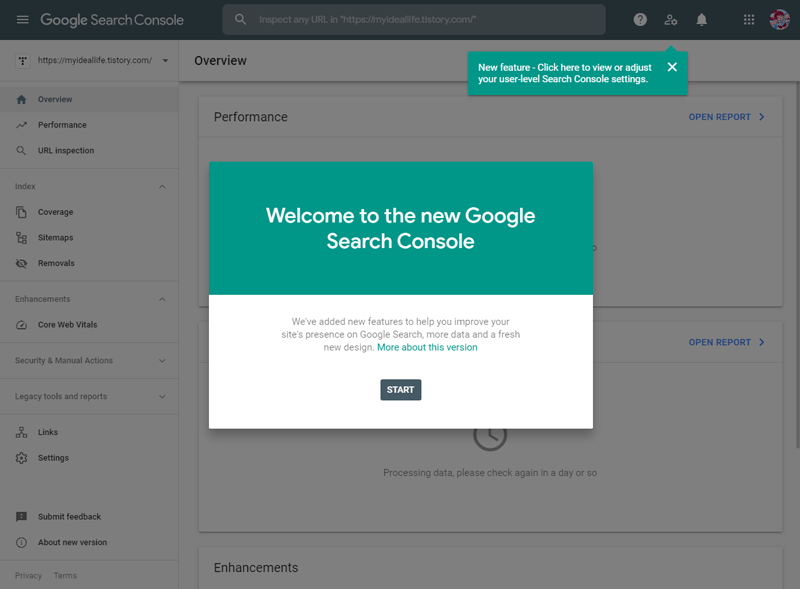This screenshot has height=589, width=800.
Task: Click the Google Search Console logo
Action: click(x=112, y=20)
